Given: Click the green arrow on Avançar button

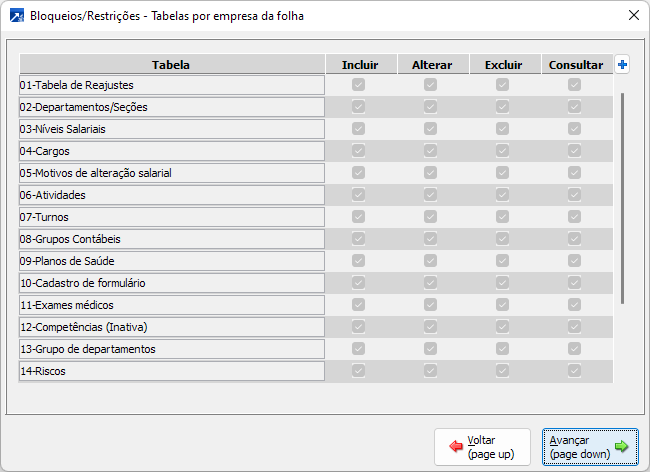Looking at the screenshot, I should coord(621,447).
